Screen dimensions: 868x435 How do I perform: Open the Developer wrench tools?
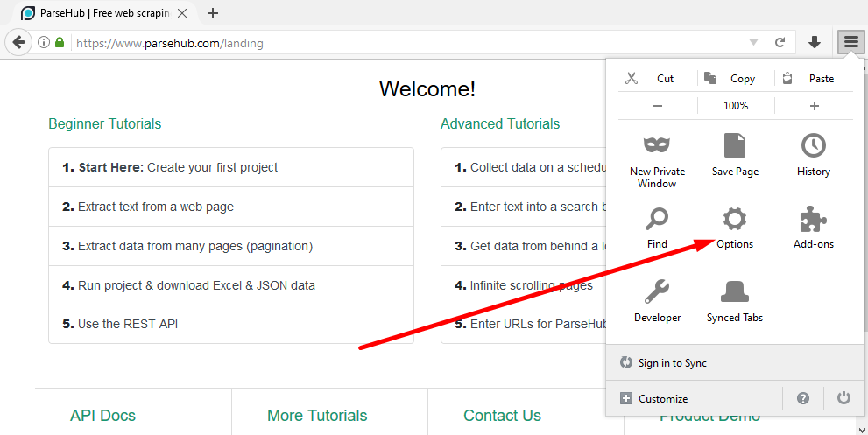[x=657, y=300]
